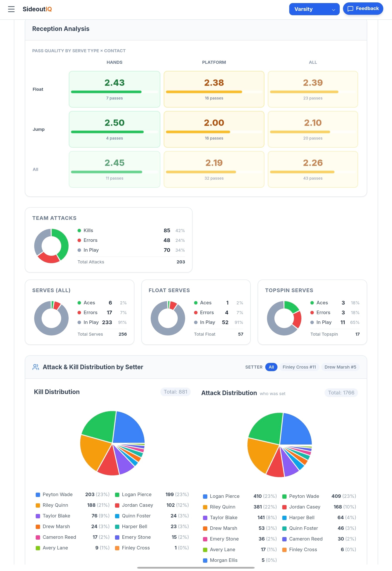Click the Topspin Serves donut chart
This screenshot has width=392, height=571.
[284, 318]
